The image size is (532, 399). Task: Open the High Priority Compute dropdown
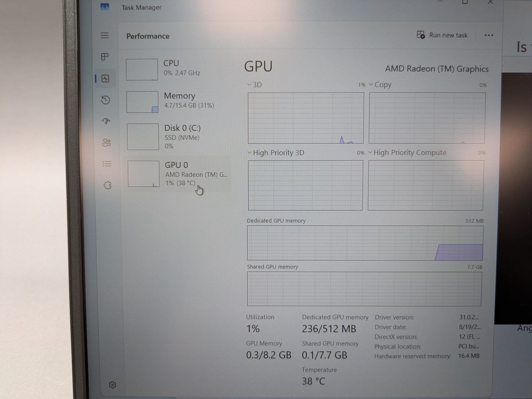point(370,153)
